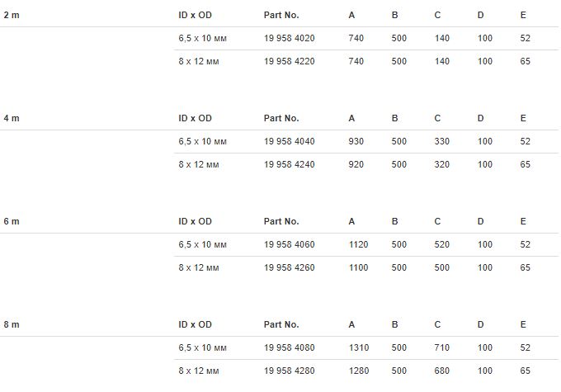The height and width of the screenshot is (392, 561).
Task: Click the 8 x 12 мм cell under 8 m
Action: click(x=199, y=371)
